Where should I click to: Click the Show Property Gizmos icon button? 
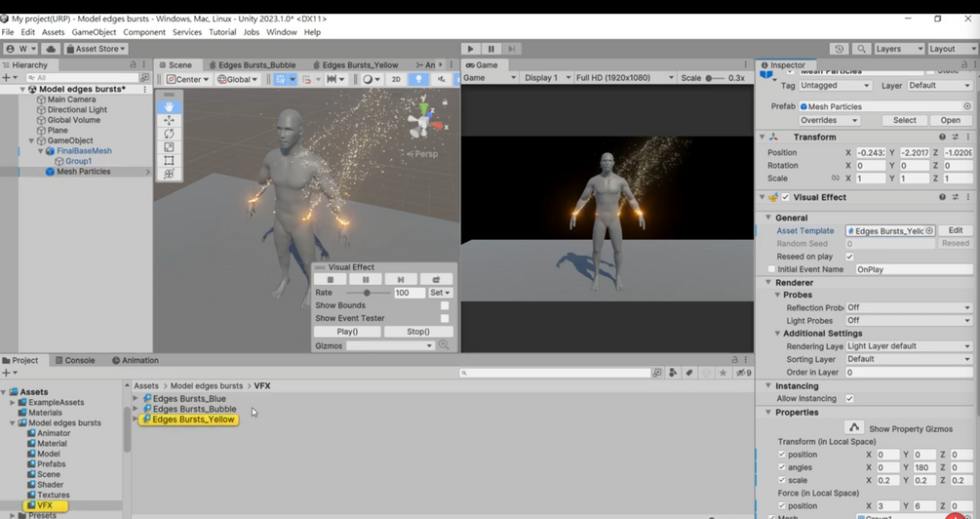(x=854, y=427)
